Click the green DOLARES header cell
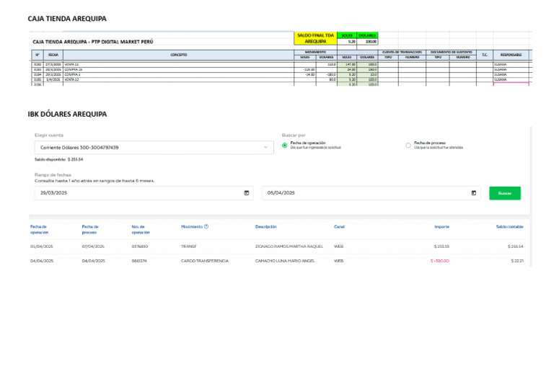The width and height of the screenshot is (554, 392). pos(367,35)
